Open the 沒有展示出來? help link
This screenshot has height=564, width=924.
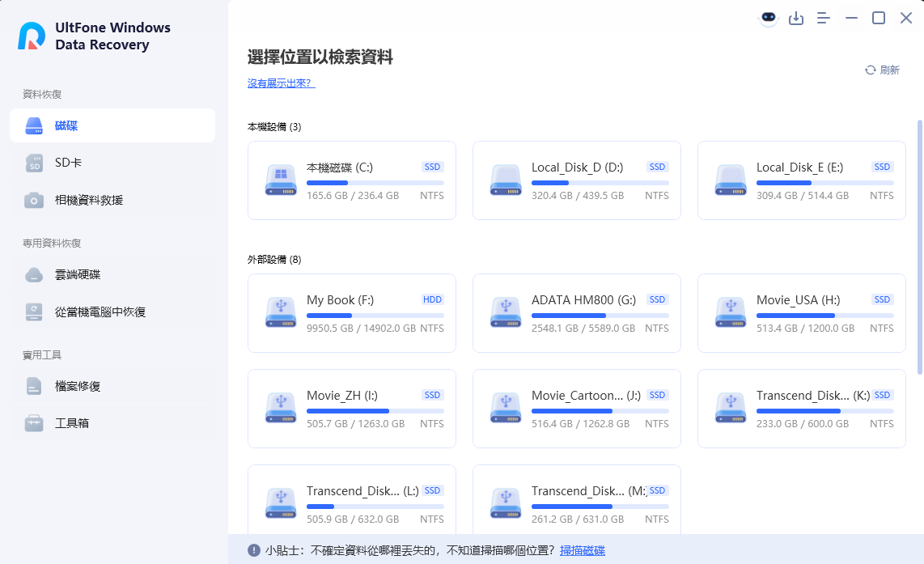pyautogui.click(x=281, y=83)
